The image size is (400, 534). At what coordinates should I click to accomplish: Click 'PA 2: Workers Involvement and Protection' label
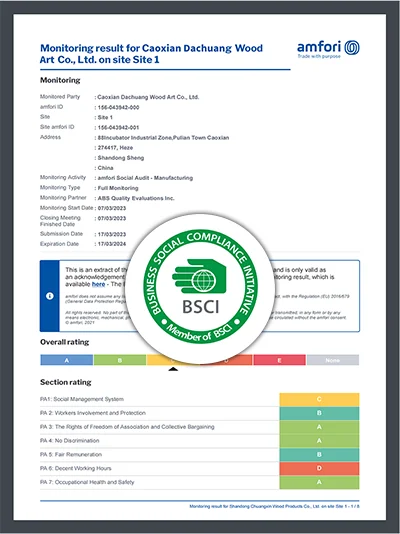tap(93, 413)
